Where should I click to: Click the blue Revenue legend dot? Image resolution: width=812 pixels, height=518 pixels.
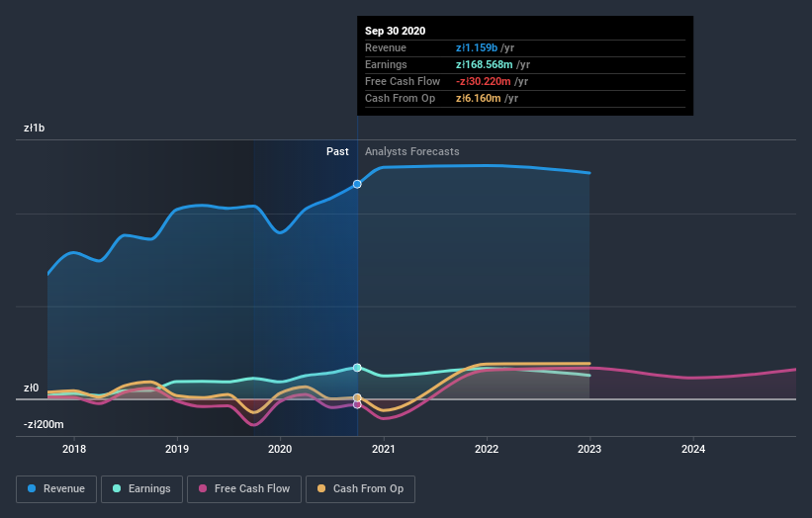(32, 488)
